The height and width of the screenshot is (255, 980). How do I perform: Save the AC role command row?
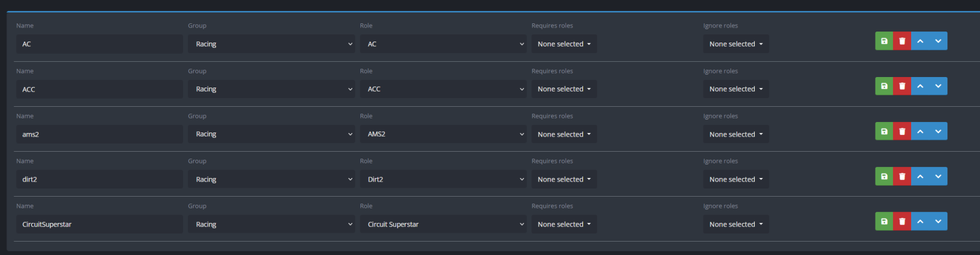884,41
